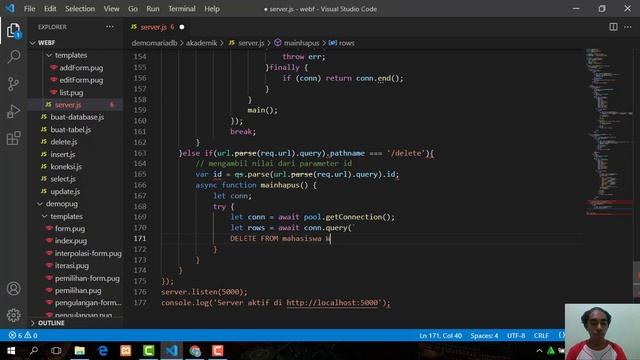Open the Terminal menu
Viewport: 640px width, 360px height.
tap(182, 9)
